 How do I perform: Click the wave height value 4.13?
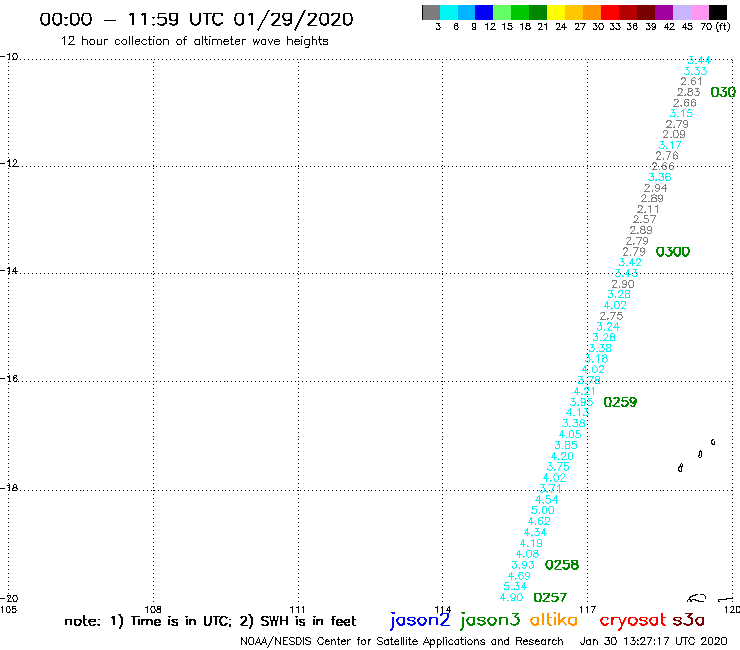578,413
